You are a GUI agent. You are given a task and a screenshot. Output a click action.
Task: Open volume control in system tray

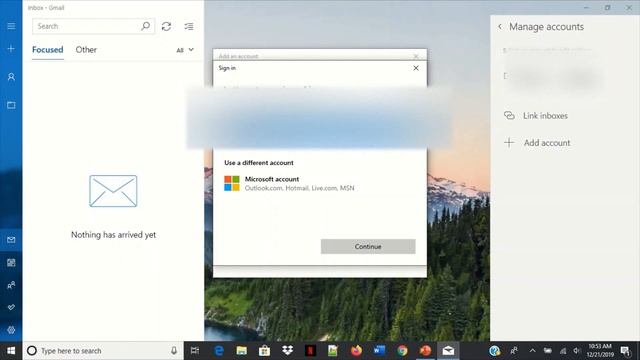click(x=577, y=351)
